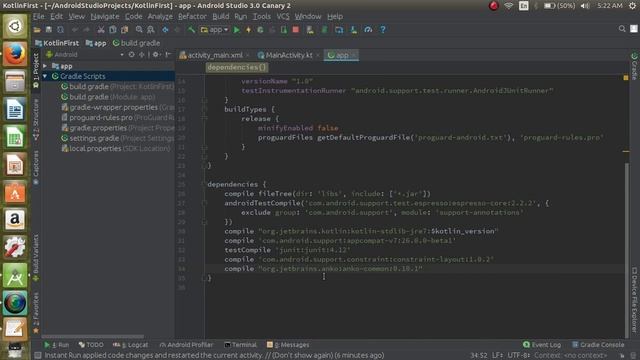Click the Debug app bug icon
This screenshot has width=640, height=360.
coord(260,30)
